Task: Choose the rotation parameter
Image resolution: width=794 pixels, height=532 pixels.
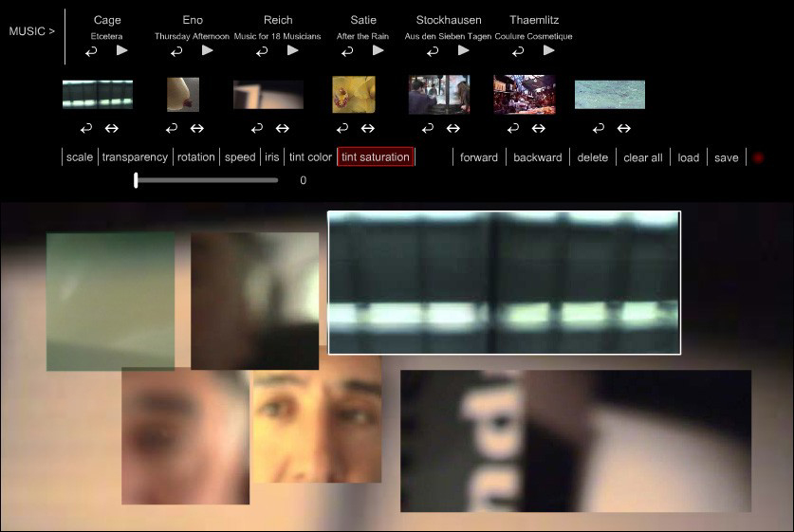Action: tap(196, 157)
